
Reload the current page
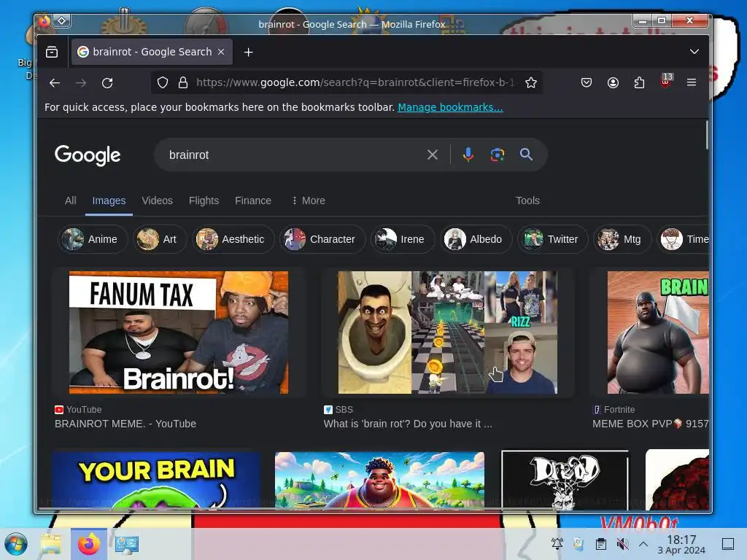point(107,83)
